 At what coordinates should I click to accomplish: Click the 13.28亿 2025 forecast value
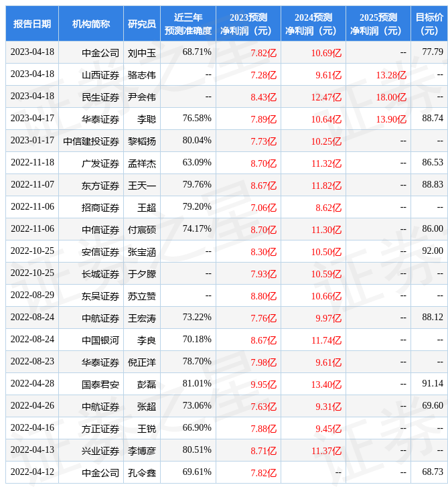click(x=391, y=75)
